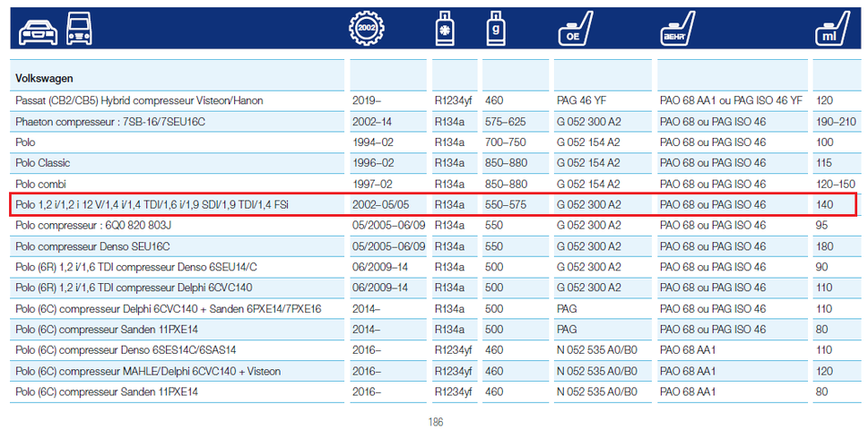Click the 2002 year gear icon
This screenshot has height=430, width=868.
367,28
